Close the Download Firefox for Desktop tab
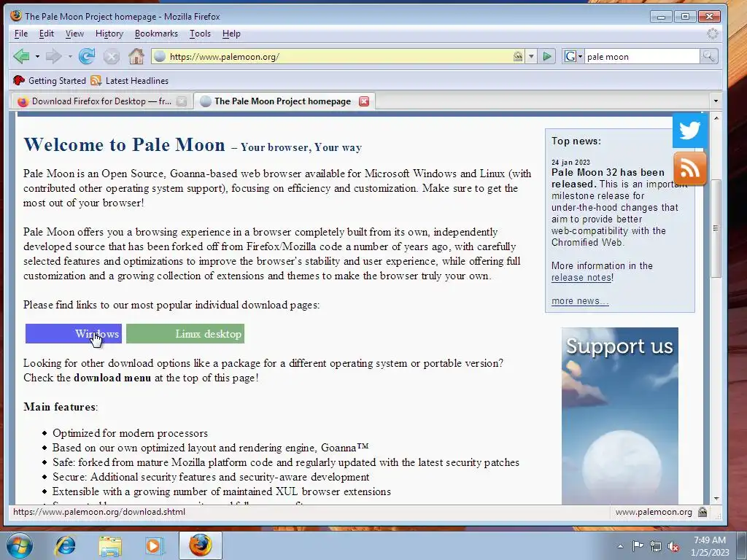 (x=182, y=101)
